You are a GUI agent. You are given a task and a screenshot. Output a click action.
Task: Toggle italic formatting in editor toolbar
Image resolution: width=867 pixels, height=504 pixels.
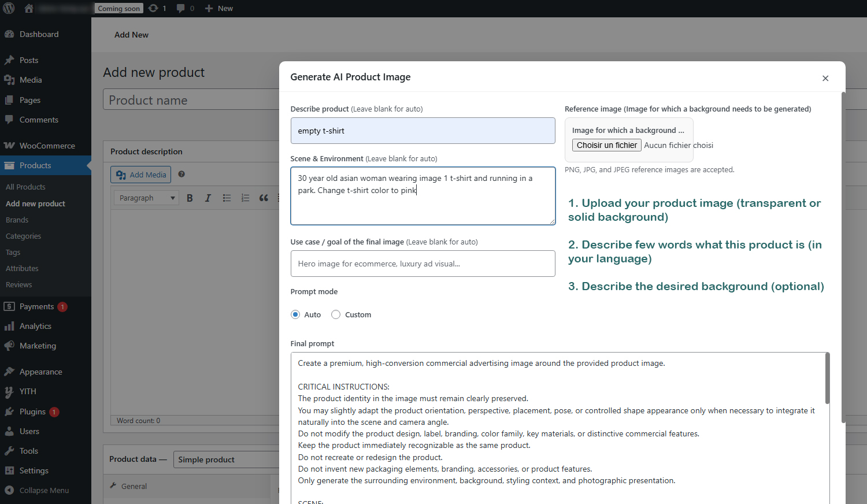208,198
